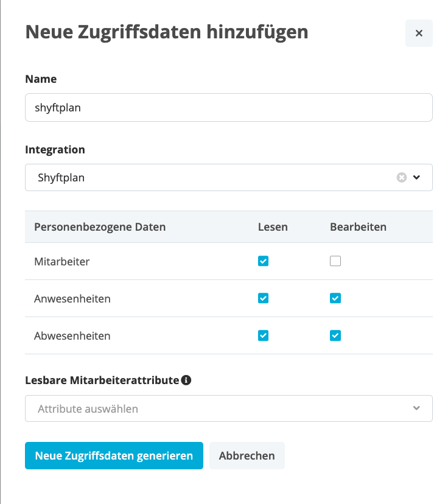Viewport: 448px width, 504px height.
Task: Enable Bearbeiten for Mitarbeiter
Action: 335,261
